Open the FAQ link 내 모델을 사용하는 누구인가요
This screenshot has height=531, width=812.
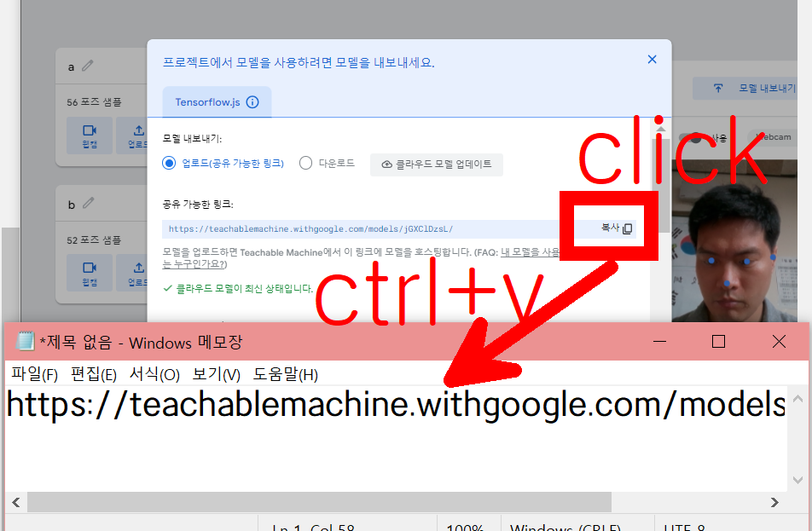click(530, 252)
